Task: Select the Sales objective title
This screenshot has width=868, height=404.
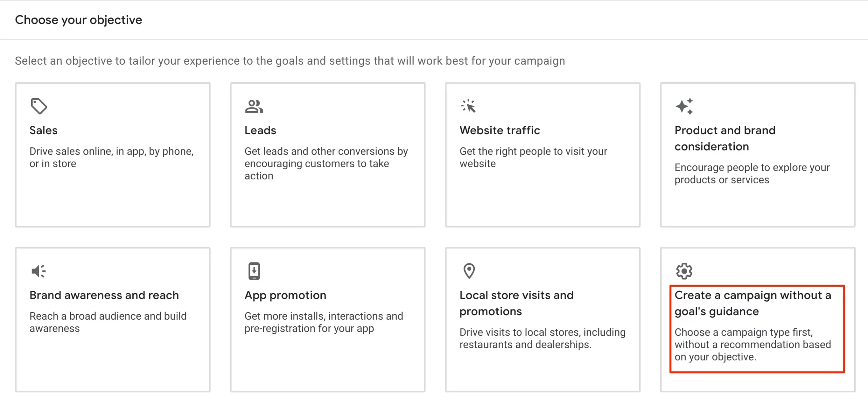Action: coord(43,130)
